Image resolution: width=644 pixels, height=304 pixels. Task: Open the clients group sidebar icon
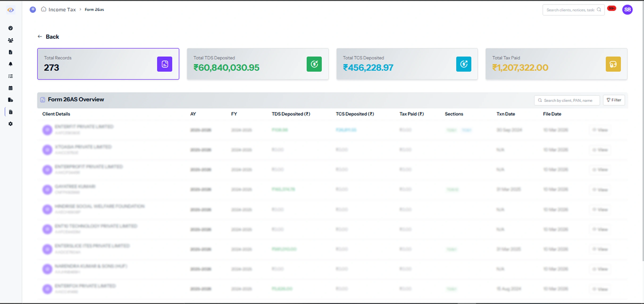(11, 40)
